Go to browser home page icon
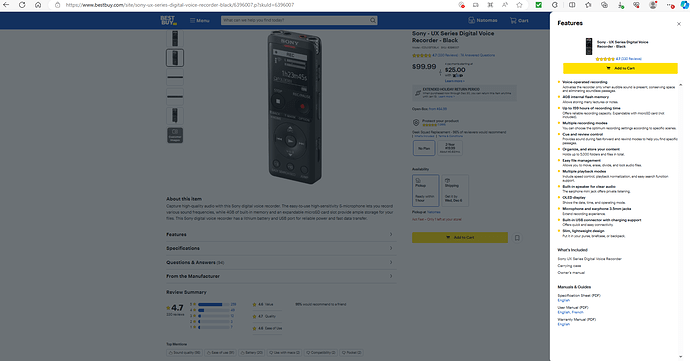This screenshot has width=690, height=361. tap(38, 5)
